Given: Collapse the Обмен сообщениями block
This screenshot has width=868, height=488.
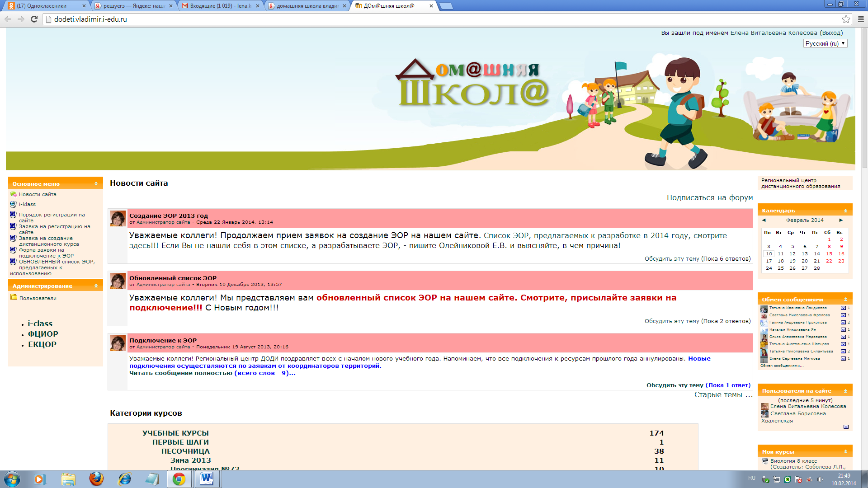Looking at the screenshot, I should point(845,299).
